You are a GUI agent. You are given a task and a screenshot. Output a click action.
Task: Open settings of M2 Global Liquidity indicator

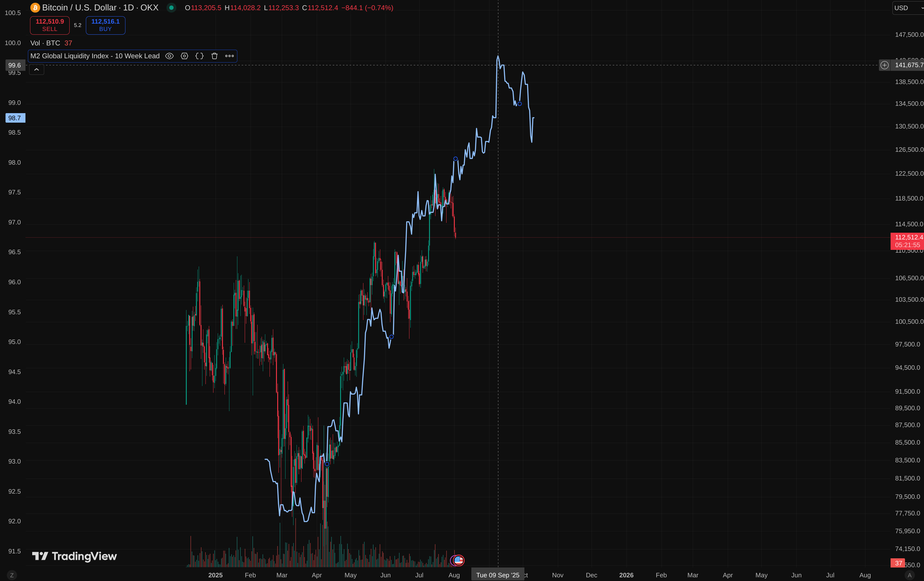(184, 56)
